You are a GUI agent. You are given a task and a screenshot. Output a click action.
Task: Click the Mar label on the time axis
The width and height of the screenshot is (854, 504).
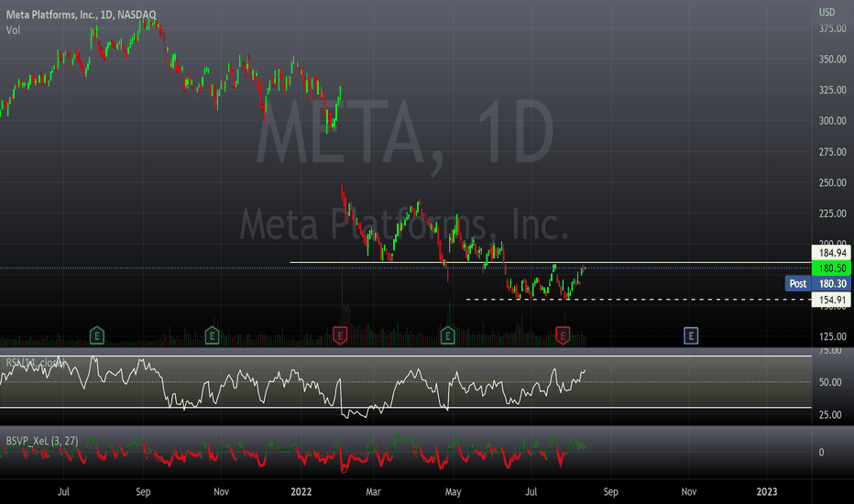coord(373,491)
